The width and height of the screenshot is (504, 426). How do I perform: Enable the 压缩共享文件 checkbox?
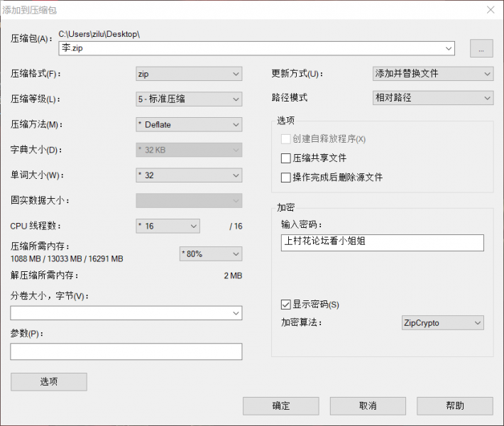pyautogui.click(x=286, y=158)
